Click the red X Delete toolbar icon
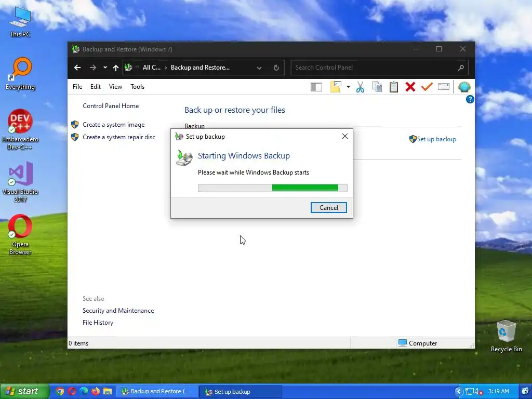This screenshot has height=399, width=532. tap(410, 87)
